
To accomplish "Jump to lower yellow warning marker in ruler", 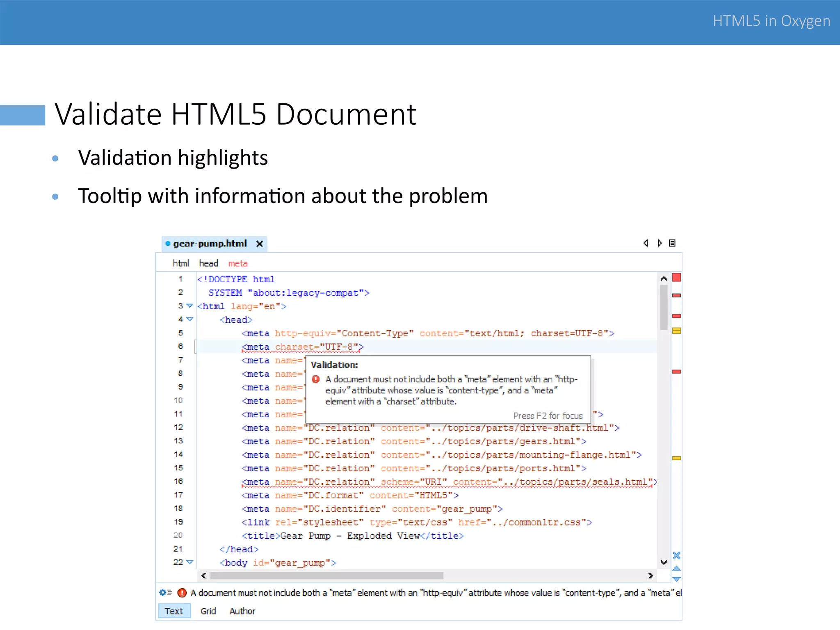I will pos(677,458).
